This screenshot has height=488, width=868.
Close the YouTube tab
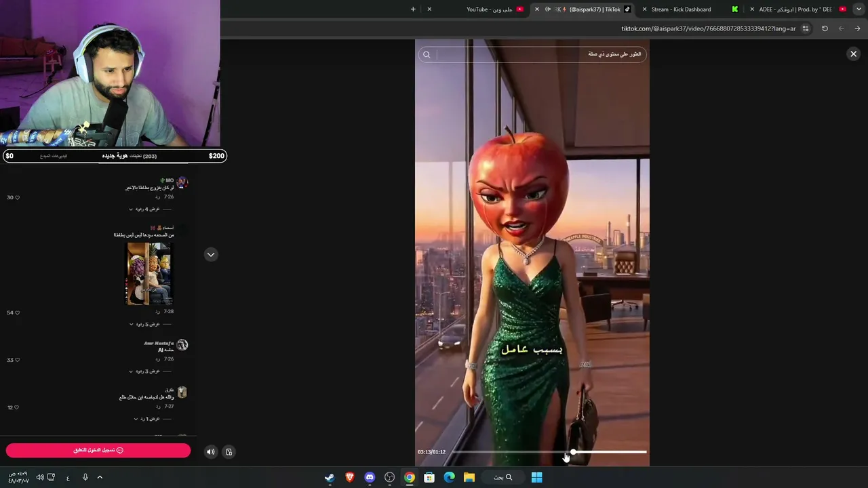pos(429,9)
